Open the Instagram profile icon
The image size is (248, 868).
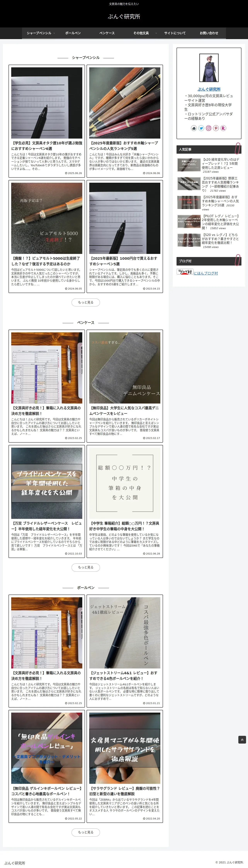209,128
